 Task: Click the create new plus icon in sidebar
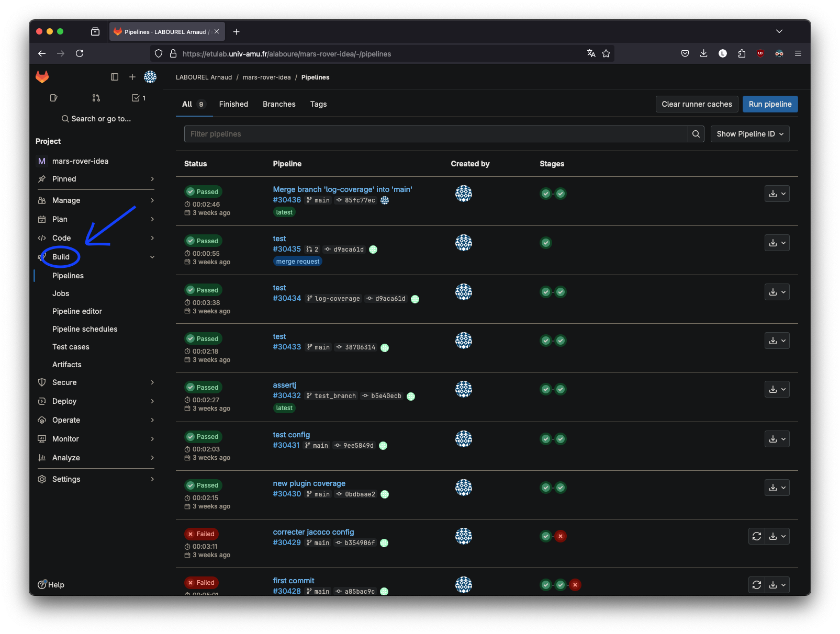point(132,77)
